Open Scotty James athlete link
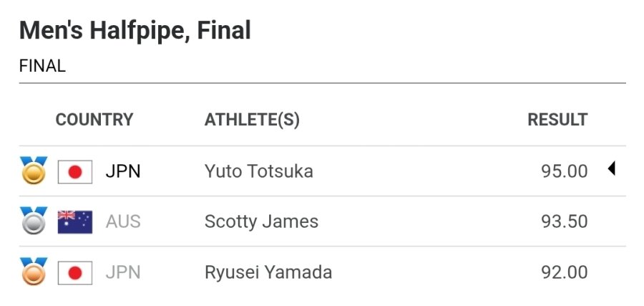 click(x=261, y=221)
